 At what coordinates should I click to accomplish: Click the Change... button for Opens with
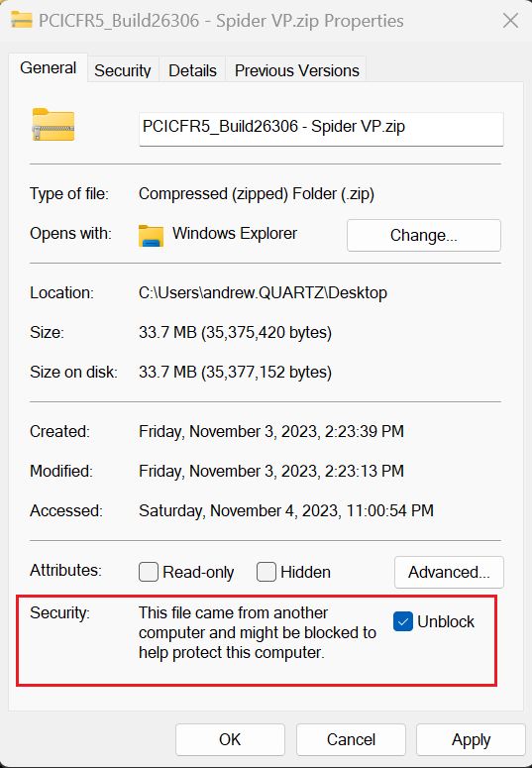[x=424, y=235]
